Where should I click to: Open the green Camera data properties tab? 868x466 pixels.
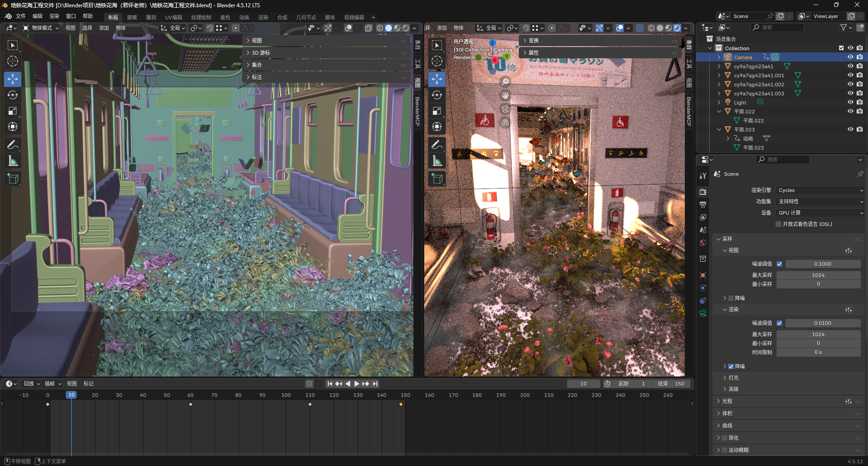[703, 313]
